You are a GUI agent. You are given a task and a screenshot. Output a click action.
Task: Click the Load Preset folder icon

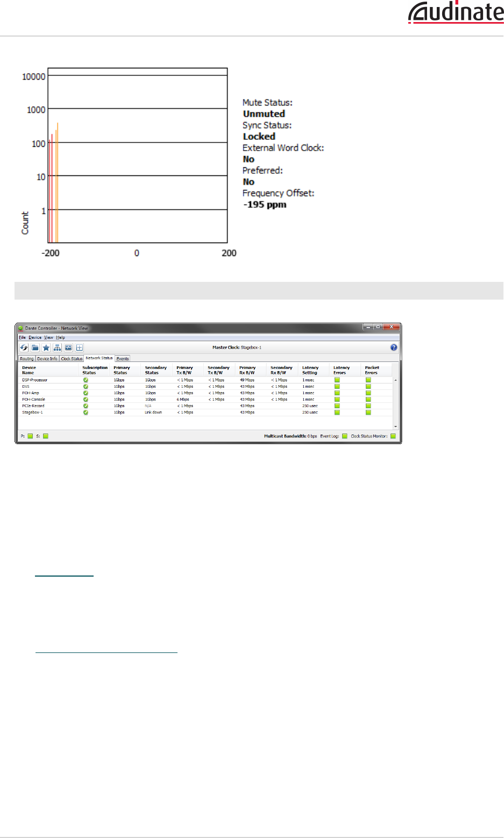pos(35,347)
